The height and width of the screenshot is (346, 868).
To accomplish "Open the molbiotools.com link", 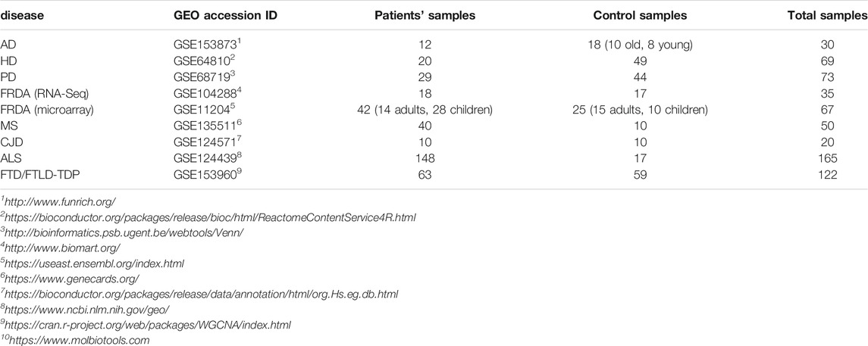I will [75, 340].
